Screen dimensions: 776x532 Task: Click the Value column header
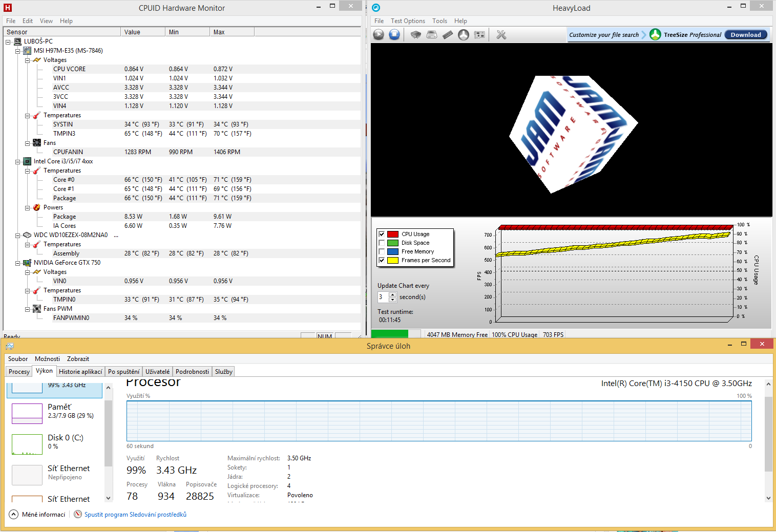(x=143, y=32)
